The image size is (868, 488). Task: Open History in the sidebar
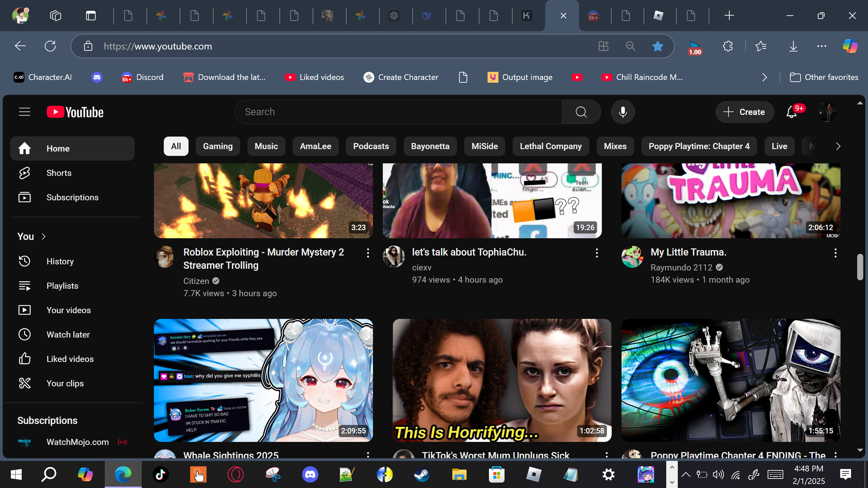tap(60, 261)
